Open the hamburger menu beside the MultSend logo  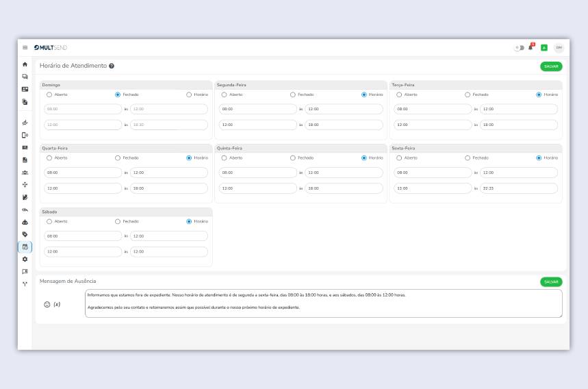point(25,47)
